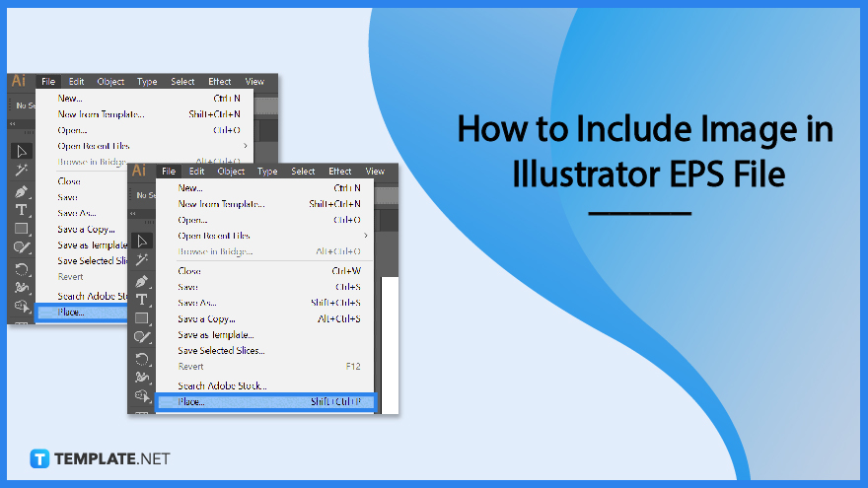Screen dimensions: 868x488
Task: Choose Save Selected Slices... in front window
Action: 265,351
